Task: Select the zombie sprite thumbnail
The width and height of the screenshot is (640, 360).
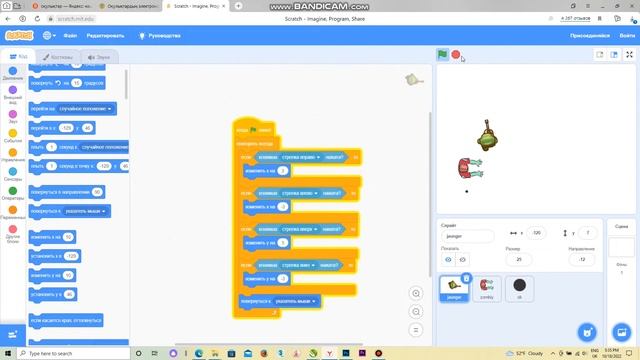Action: (487, 289)
